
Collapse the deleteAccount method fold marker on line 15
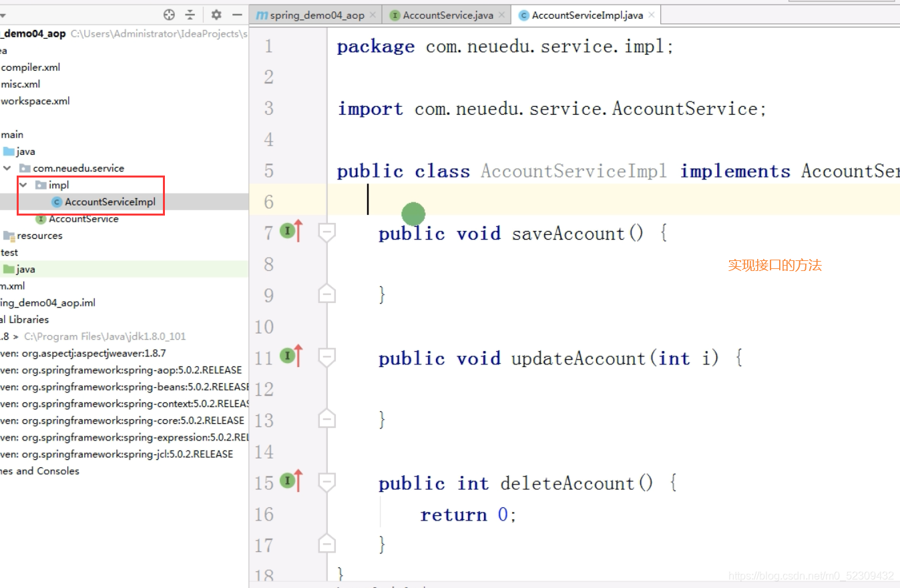click(x=326, y=483)
